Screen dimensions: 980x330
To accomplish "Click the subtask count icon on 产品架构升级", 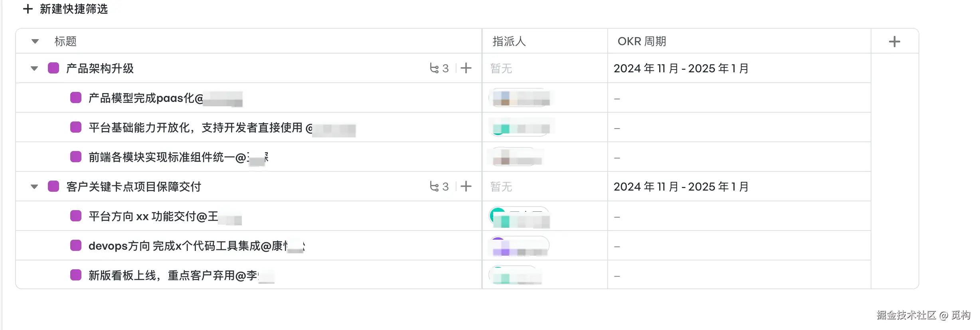I will click(439, 68).
